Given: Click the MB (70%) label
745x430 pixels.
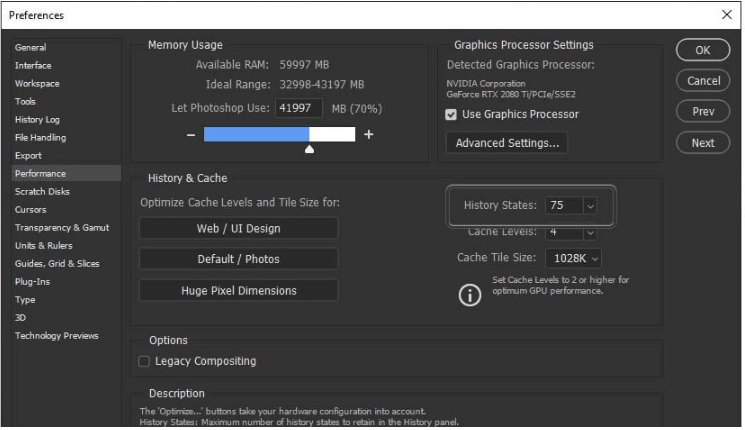Looking at the screenshot, I should click(x=358, y=109).
